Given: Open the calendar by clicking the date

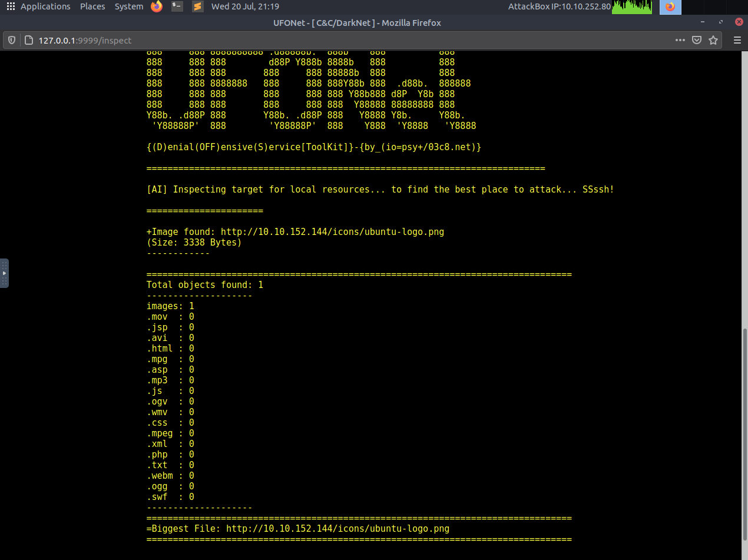Looking at the screenshot, I should pyautogui.click(x=245, y=6).
